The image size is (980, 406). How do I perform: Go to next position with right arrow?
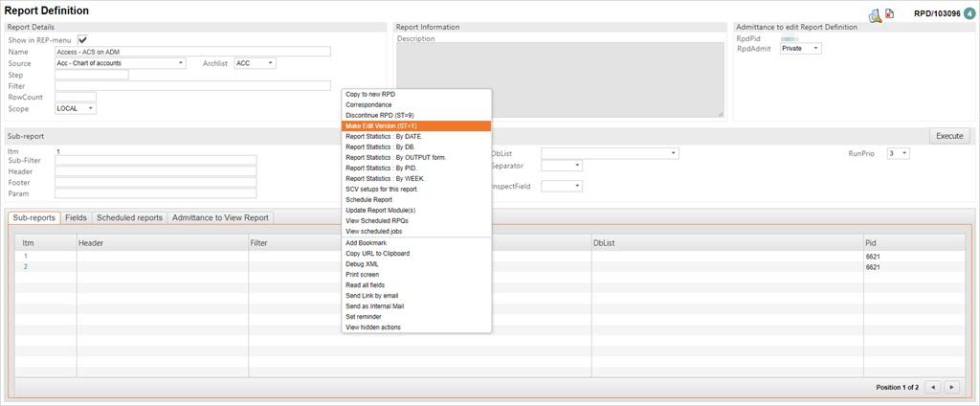952,387
